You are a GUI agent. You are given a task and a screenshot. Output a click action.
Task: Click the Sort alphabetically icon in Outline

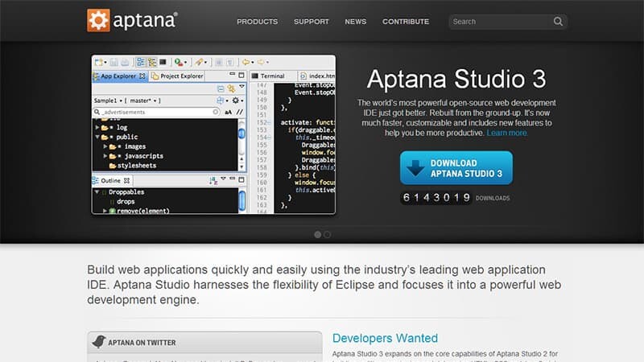[213, 180]
